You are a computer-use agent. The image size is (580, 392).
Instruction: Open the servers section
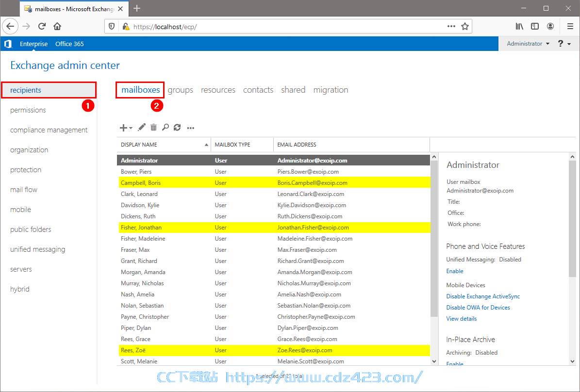coord(21,269)
